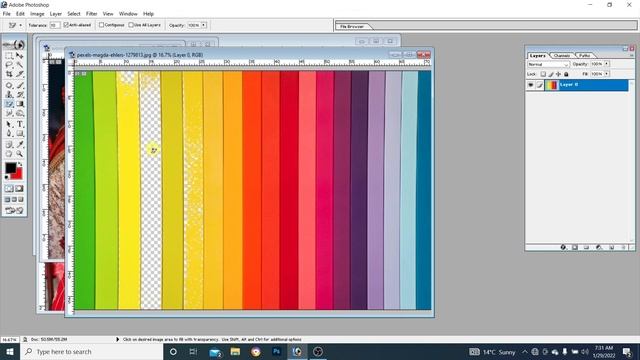
Task: Open layer Opacity arrow in Layers panel
Action: tap(607, 64)
